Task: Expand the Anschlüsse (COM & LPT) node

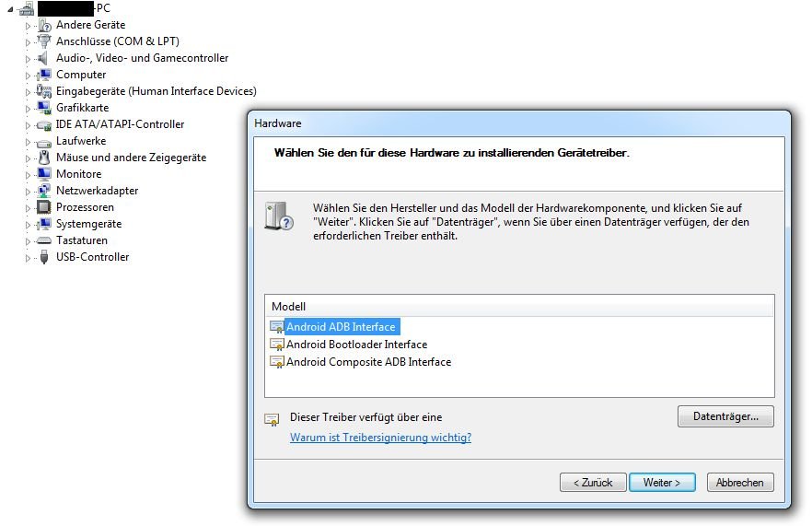Action: pos(28,42)
